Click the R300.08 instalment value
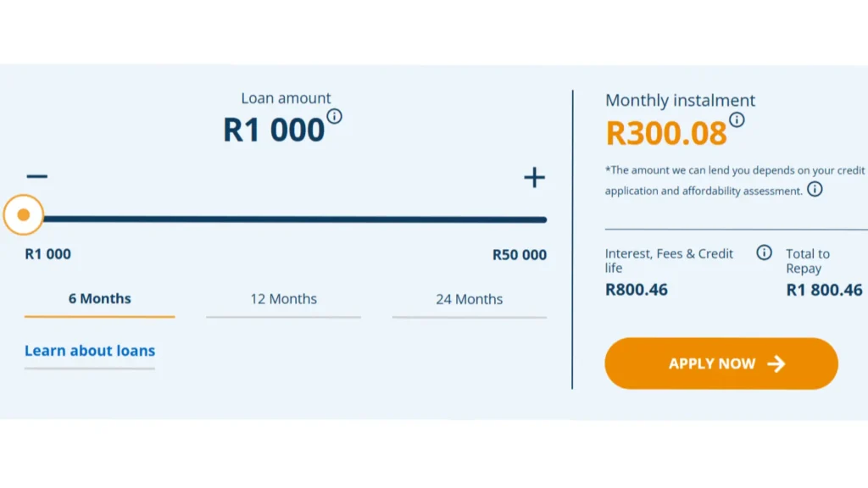This screenshot has height=488, width=868. coord(666,133)
